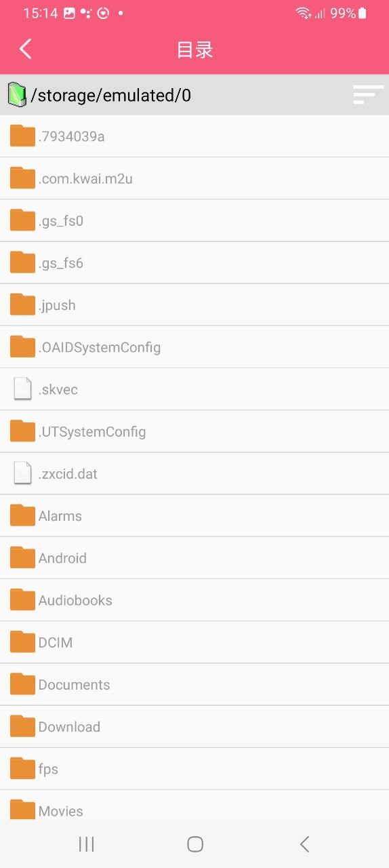The width and height of the screenshot is (389, 868).
Task: Tap the Android home navigation button
Action: click(195, 844)
